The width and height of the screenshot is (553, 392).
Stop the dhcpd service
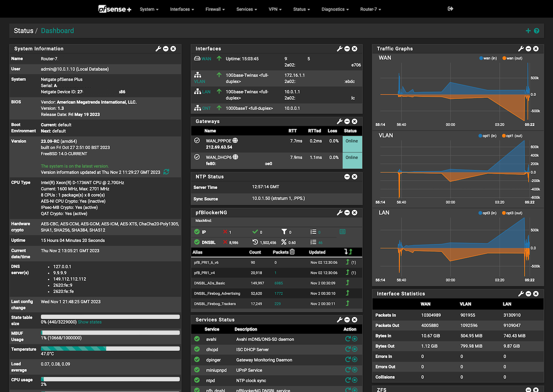pyautogui.click(x=355, y=349)
